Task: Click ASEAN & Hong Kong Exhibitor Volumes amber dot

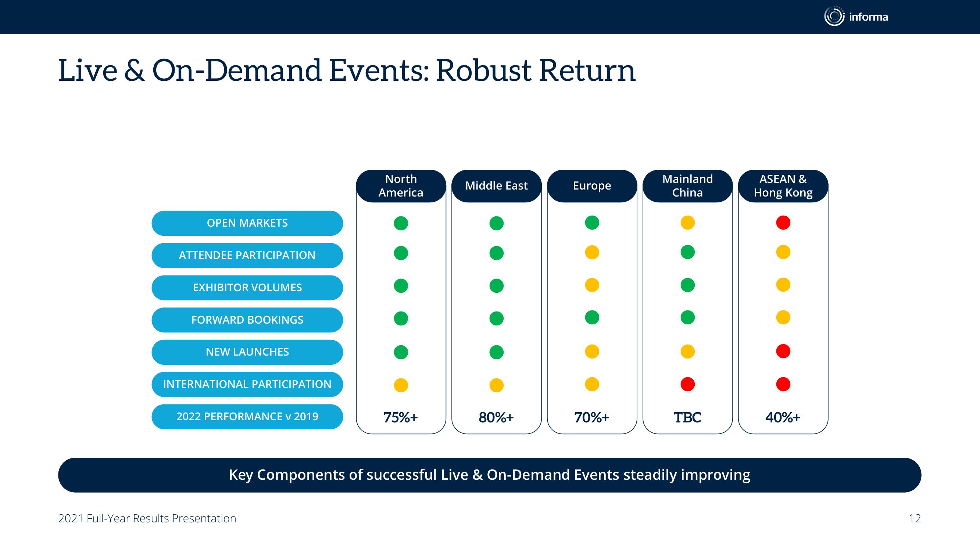Action: coord(783,284)
